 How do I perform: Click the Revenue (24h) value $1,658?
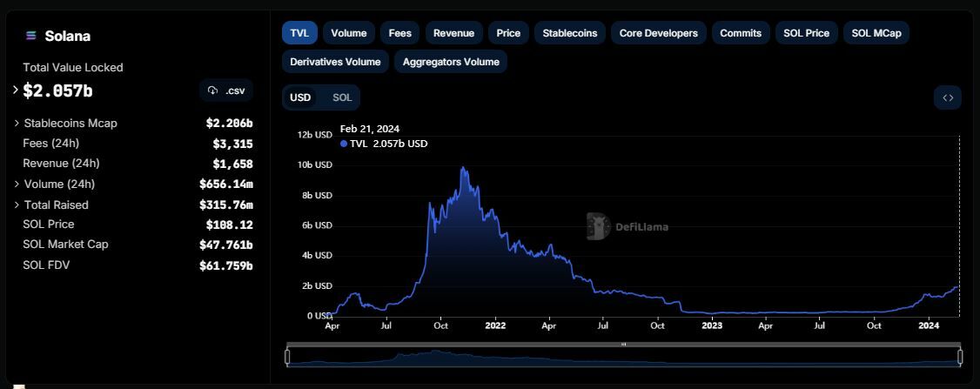point(232,164)
